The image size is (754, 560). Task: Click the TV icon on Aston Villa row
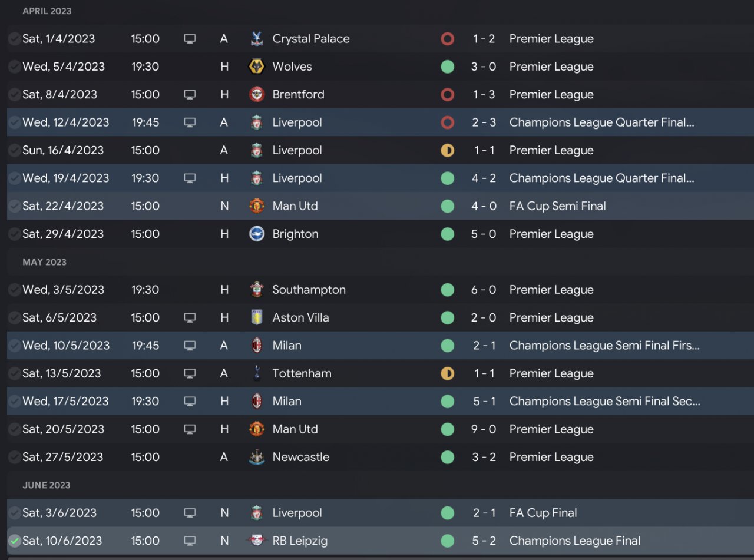190,317
